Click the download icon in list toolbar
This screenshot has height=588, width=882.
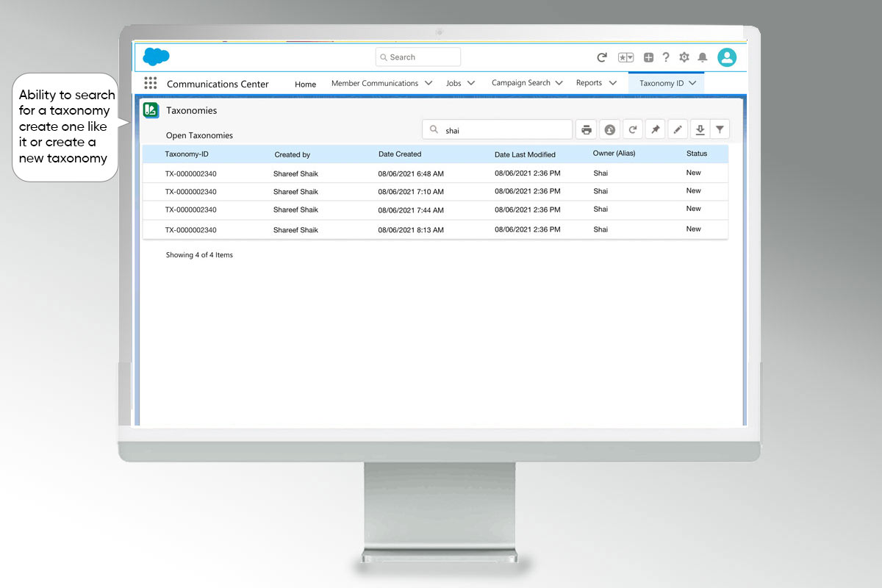tap(700, 130)
